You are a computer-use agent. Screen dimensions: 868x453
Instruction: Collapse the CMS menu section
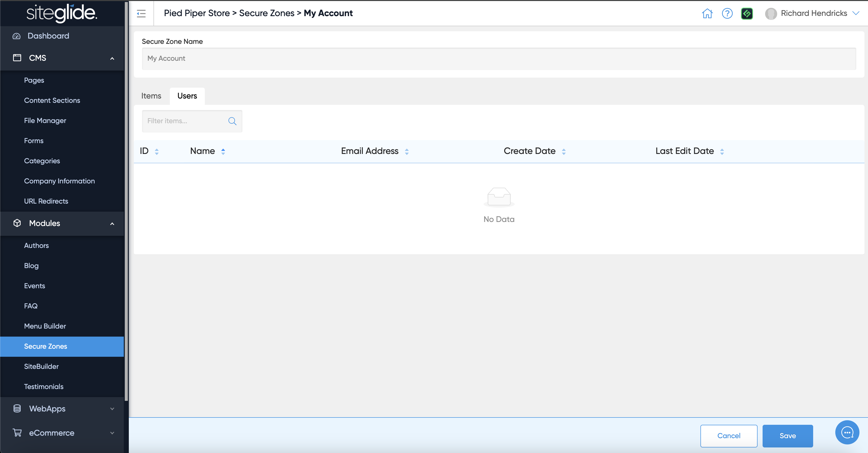(x=112, y=58)
